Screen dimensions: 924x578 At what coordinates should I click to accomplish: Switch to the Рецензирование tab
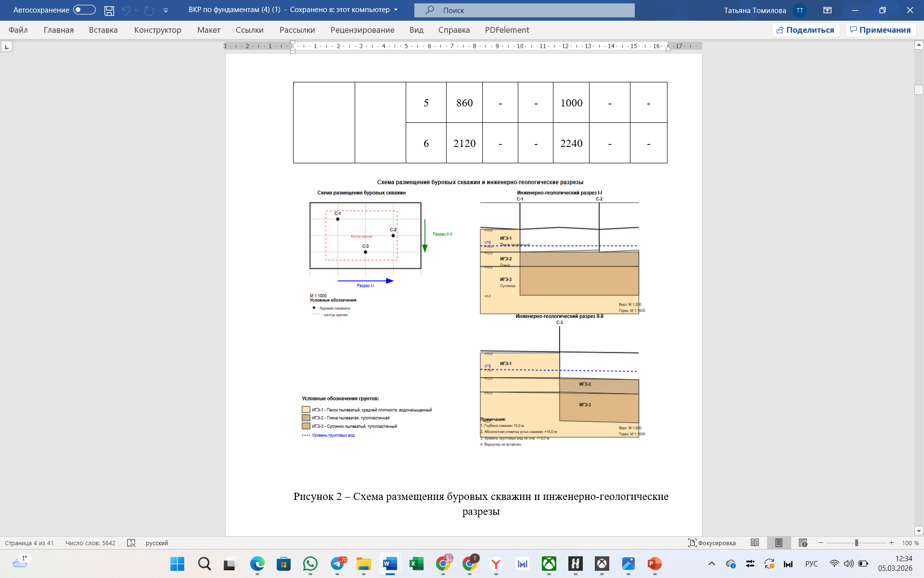point(362,30)
